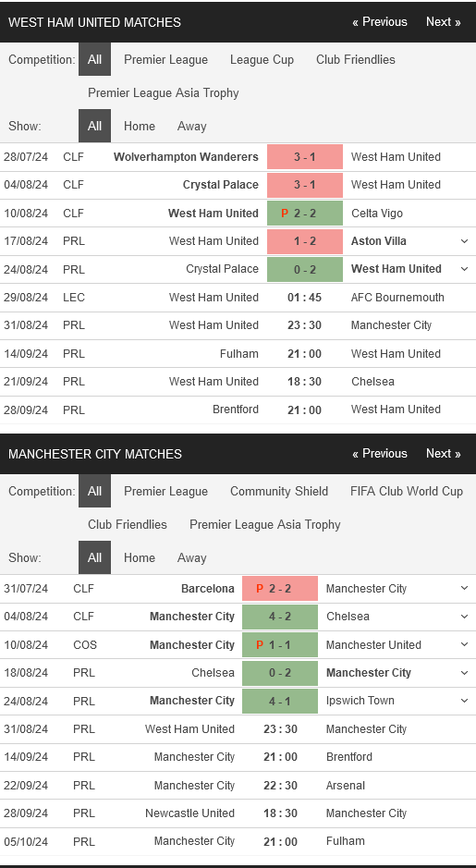Expand Crystal Palace 0-2 West Ham row chevron
This screenshot has height=868, width=476.
(x=464, y=269)
